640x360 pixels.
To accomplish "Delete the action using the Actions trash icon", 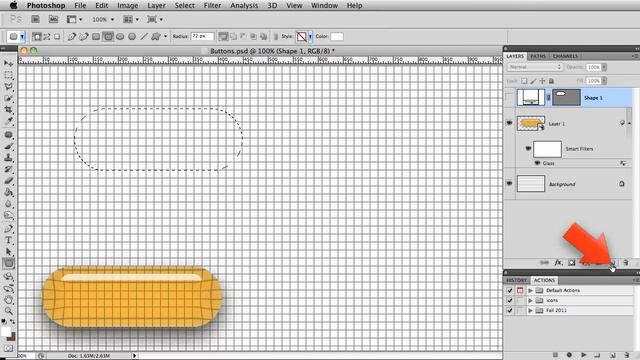I will point(627,355).
